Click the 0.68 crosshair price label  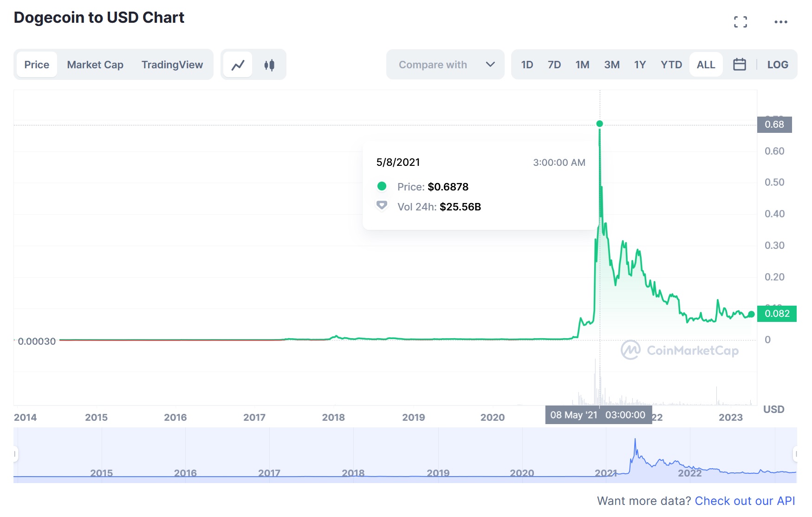[x=774, y=124]
